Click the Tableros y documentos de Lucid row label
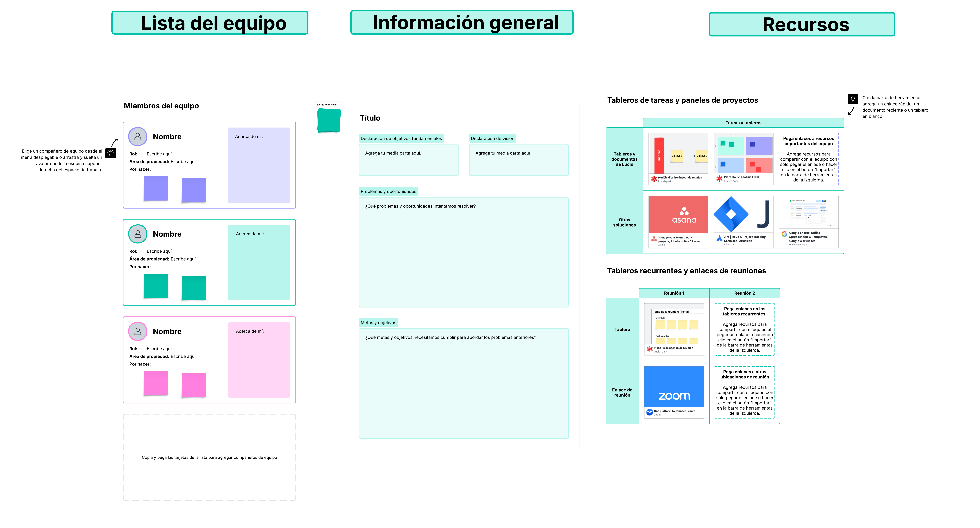 click(624, 159)
